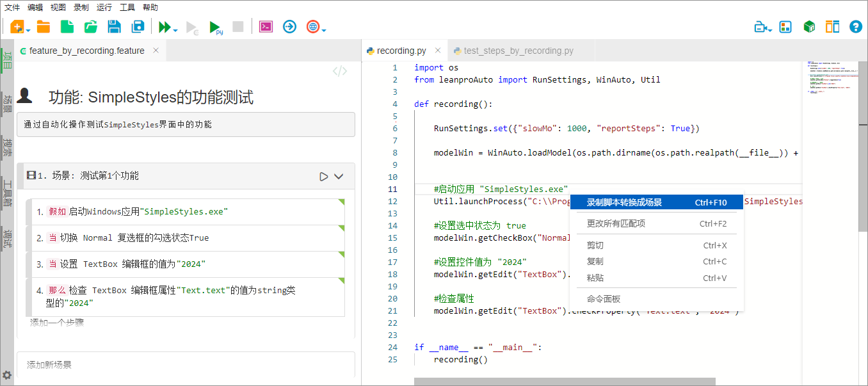Open 命令面板 from context menu

(x=656, y=299)
